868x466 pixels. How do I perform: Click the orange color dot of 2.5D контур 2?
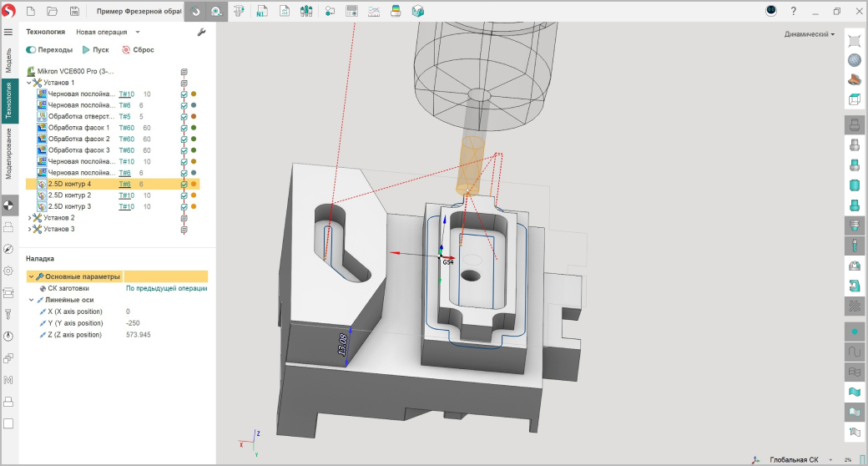(194, 195)
